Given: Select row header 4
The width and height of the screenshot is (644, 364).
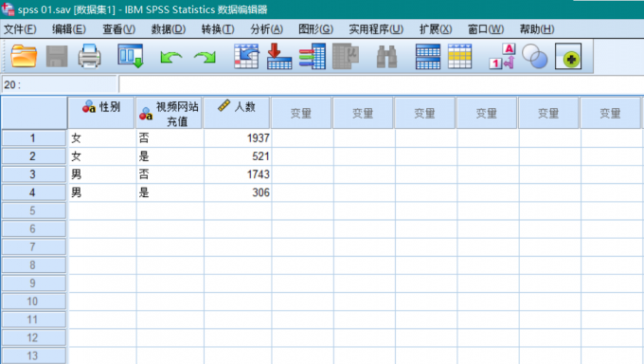Looking at the screenshot, I should click(x=34, y=192).
